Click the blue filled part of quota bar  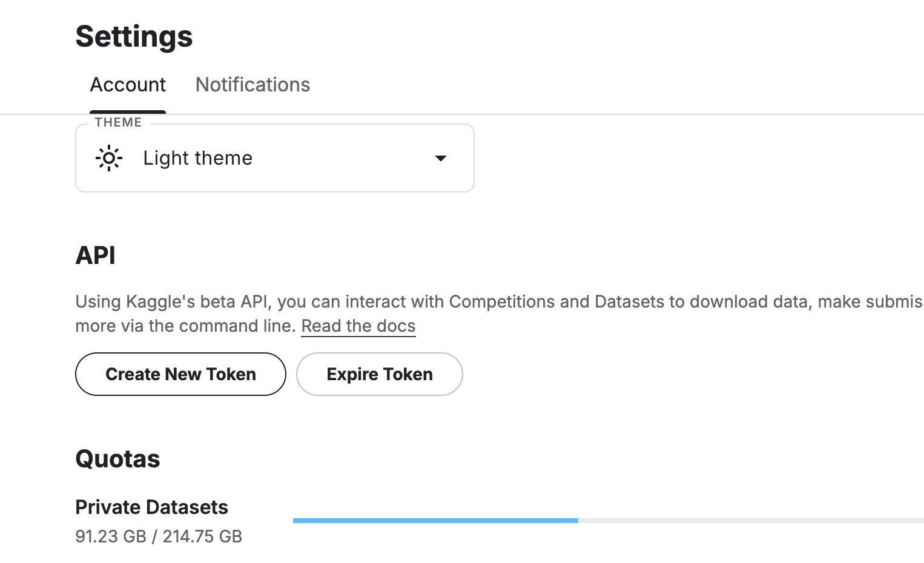point(435,521)
